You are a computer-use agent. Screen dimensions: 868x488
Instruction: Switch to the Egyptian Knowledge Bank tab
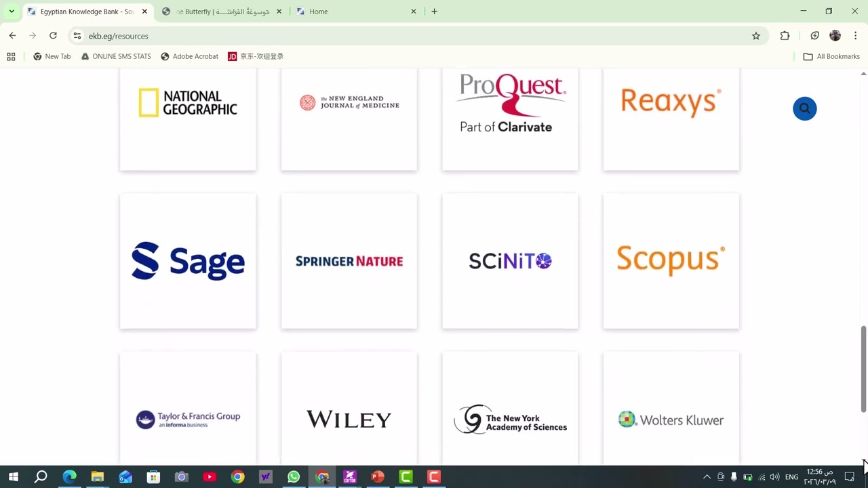pos(87,12)
